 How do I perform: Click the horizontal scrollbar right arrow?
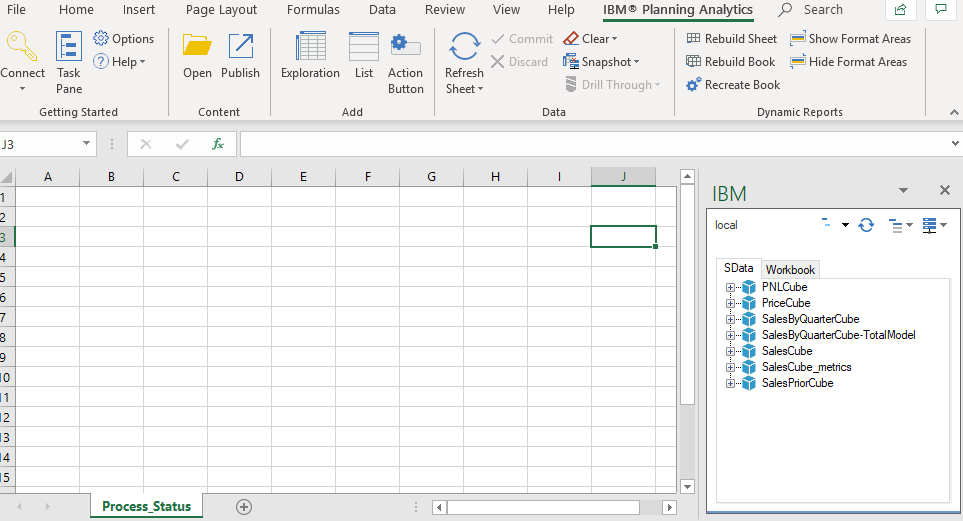669,507
